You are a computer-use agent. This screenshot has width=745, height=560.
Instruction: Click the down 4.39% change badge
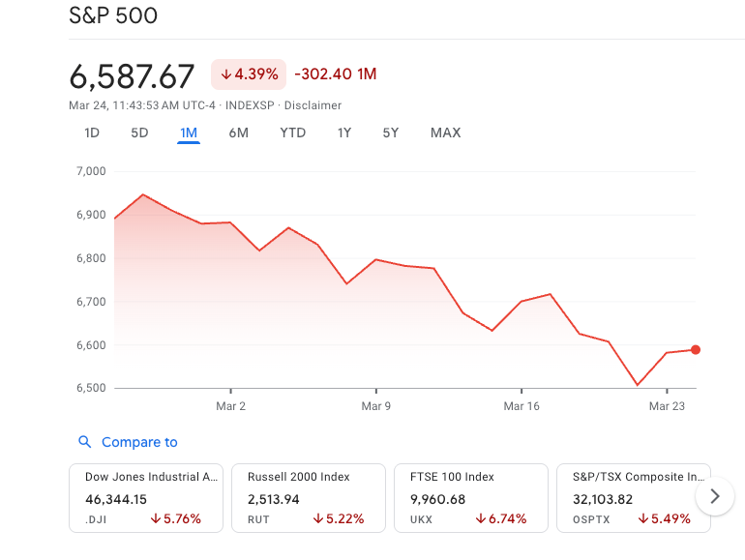(249, 74)
